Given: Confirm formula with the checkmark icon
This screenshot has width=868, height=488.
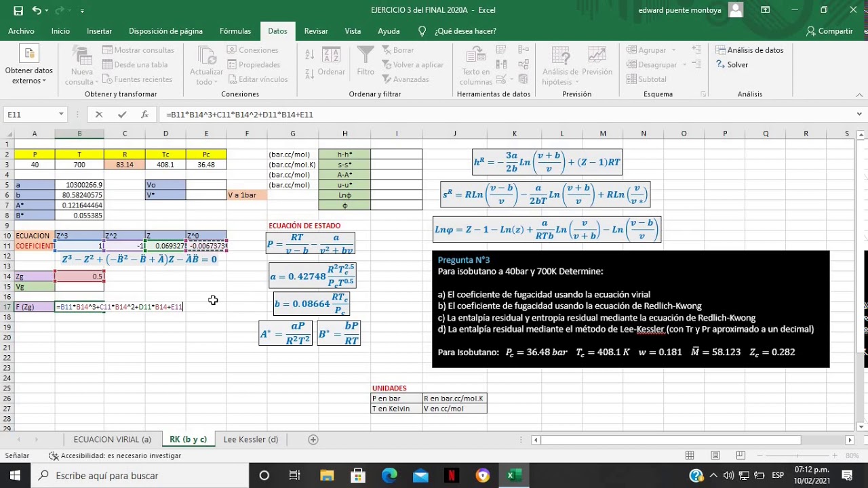Looking at the screenshot, I should coord(122,115).
